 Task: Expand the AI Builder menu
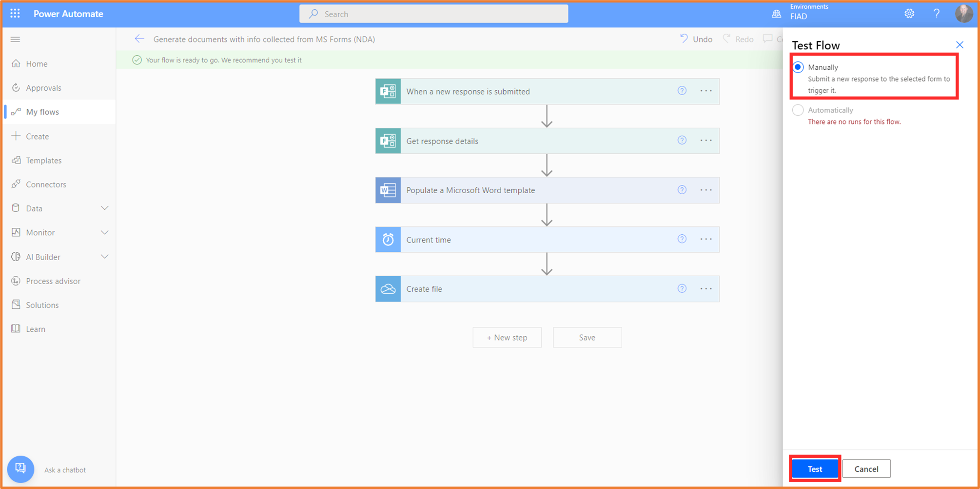point(105,257)
